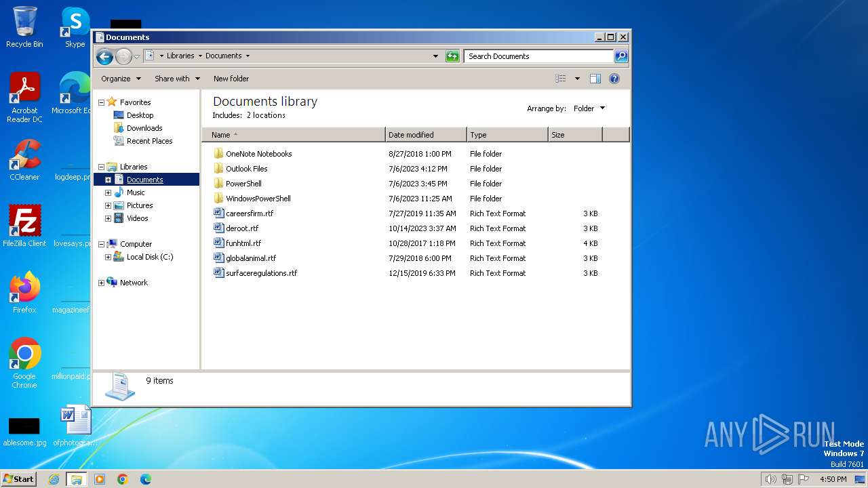The width and height of the screenshot is (868, 488).
Task: Click the Forward navigation arrow button
Action: 123,56
